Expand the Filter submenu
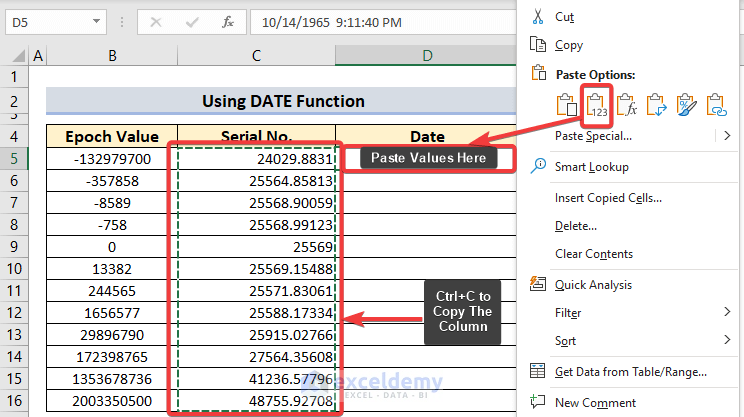Image resolution: width=744 pixels, height=417 pixels. point(725,313)
